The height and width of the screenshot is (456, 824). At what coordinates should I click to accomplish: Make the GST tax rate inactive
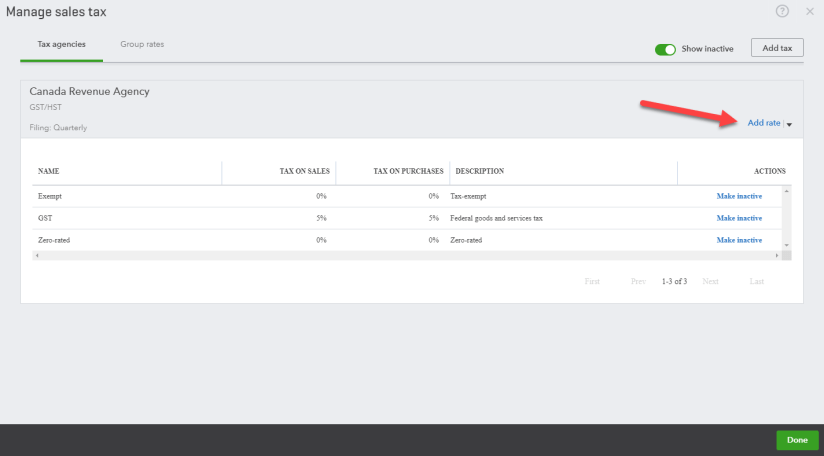(x=739, y=218)
